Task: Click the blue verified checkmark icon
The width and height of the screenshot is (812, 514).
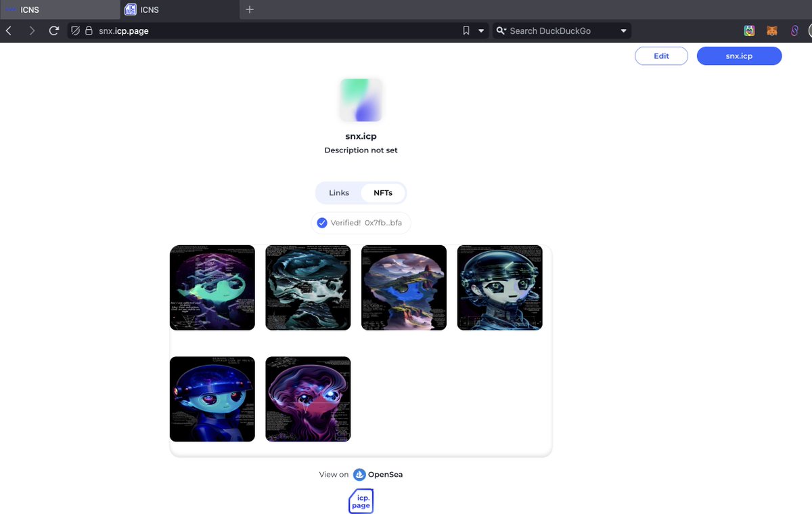Action: (x=322, y=223)
